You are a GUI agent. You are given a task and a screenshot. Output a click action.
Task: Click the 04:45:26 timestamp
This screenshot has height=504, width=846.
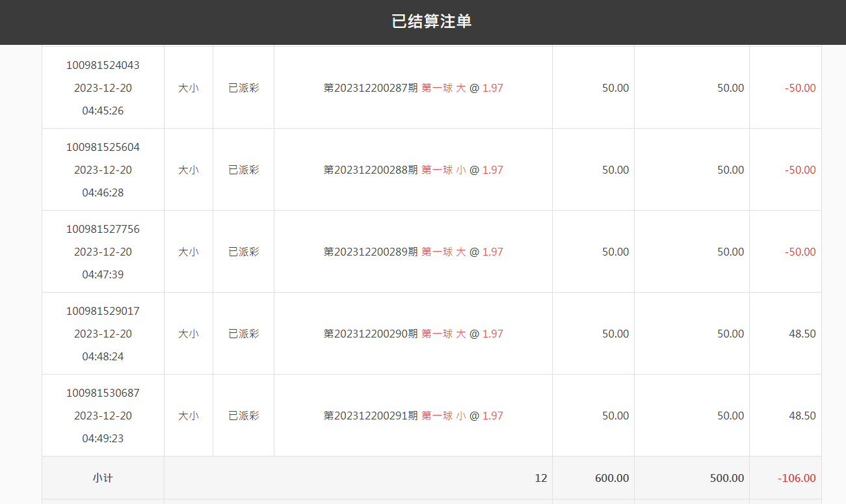click(103, 111)
